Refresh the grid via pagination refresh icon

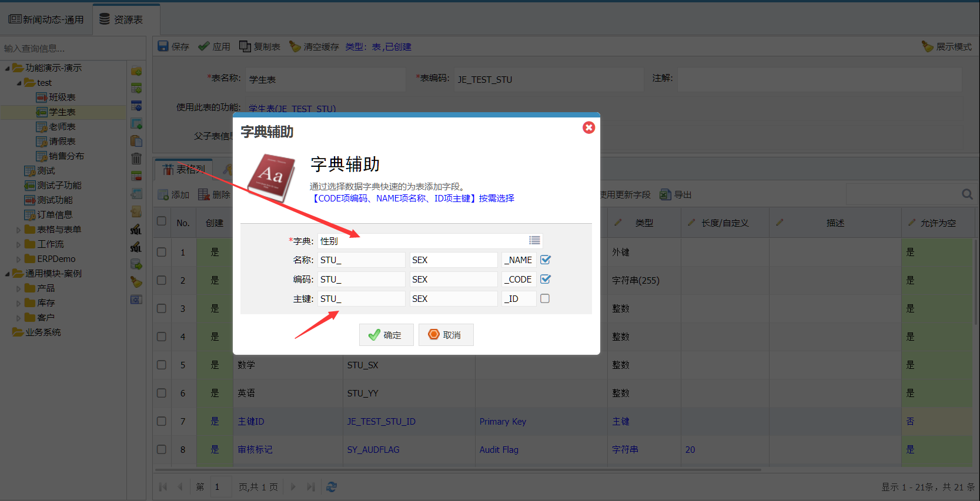332,487
